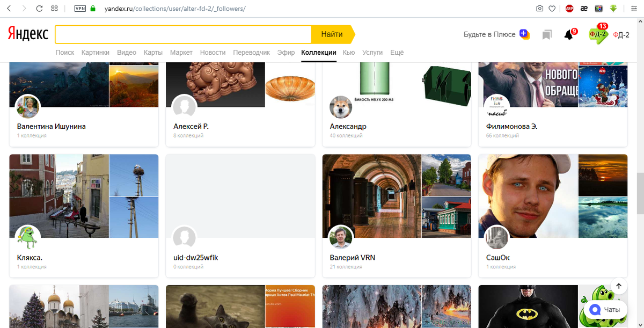Open Клякса. street photo thumbnail
The height and width of the screenshot is (328, 644).
(x=59, y=196)
